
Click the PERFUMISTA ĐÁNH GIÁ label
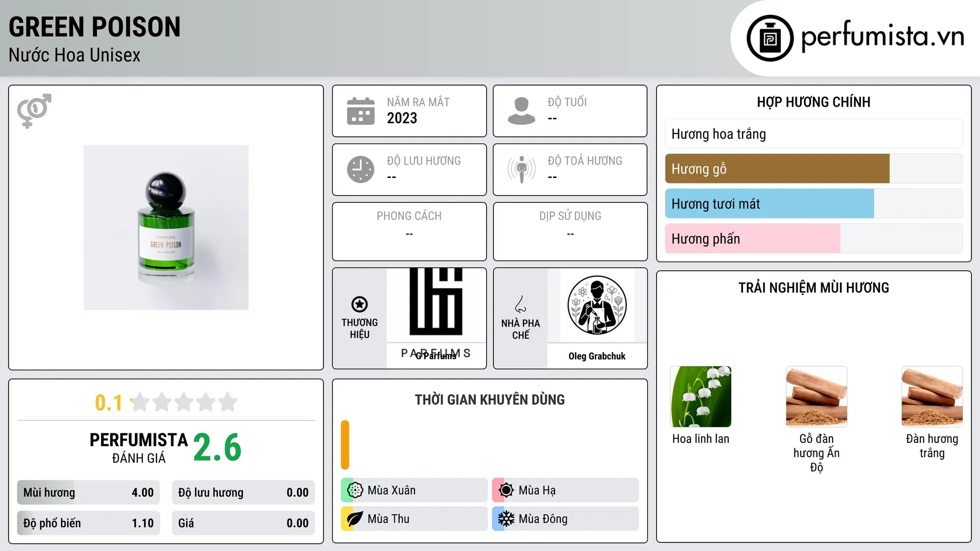tap(139, 448)
